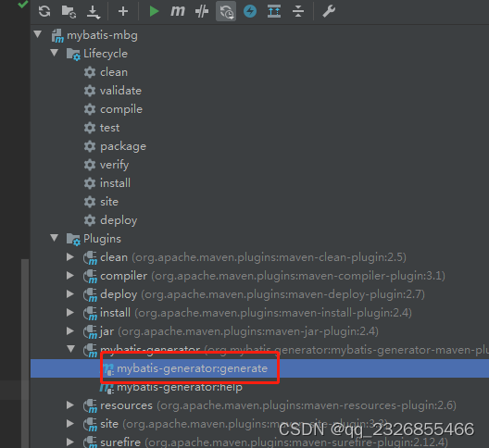Screen dimensions: 489x448
Task: Collapse the mybatis-generator plugin node
Action: point(71,349)
